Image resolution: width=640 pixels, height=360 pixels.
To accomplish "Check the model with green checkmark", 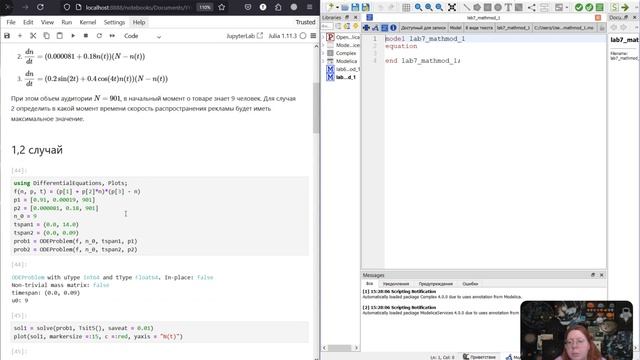I will tap(578, 7).
